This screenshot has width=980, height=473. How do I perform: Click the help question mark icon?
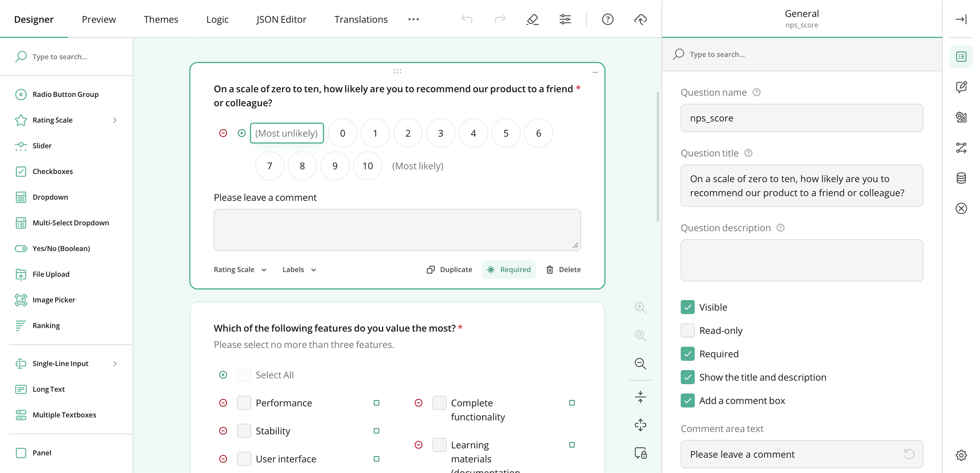point(607,19)
